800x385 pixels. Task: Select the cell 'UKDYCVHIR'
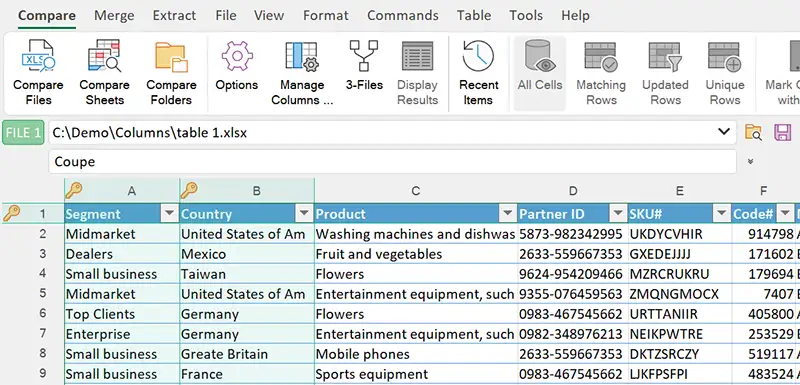click(680, 234)
